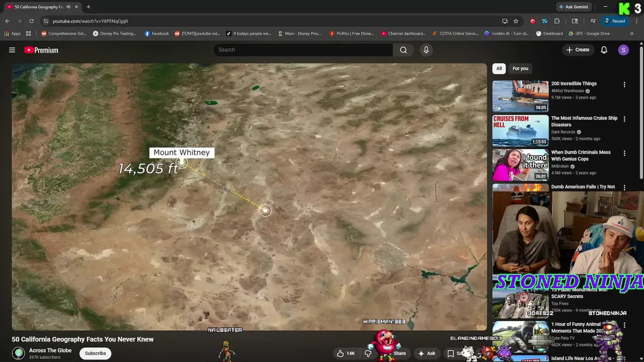Click the browser forward arrow

point(19,21)
